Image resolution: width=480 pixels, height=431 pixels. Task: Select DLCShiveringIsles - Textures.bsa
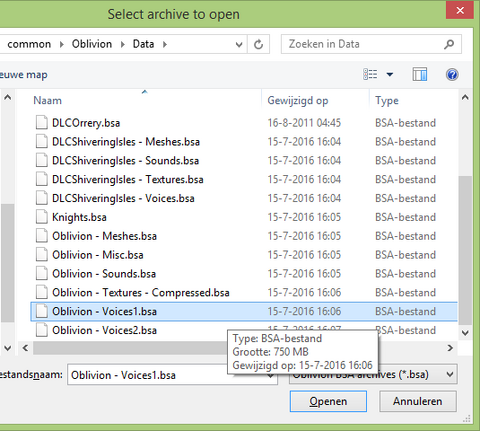pos(128,179)
